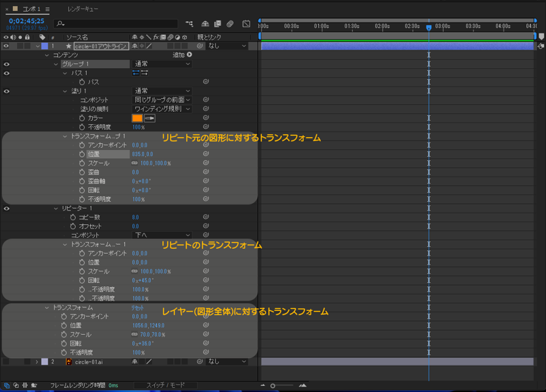Switch to the コンポ 1 tab
546x392 pixels.
click(31, 9)
